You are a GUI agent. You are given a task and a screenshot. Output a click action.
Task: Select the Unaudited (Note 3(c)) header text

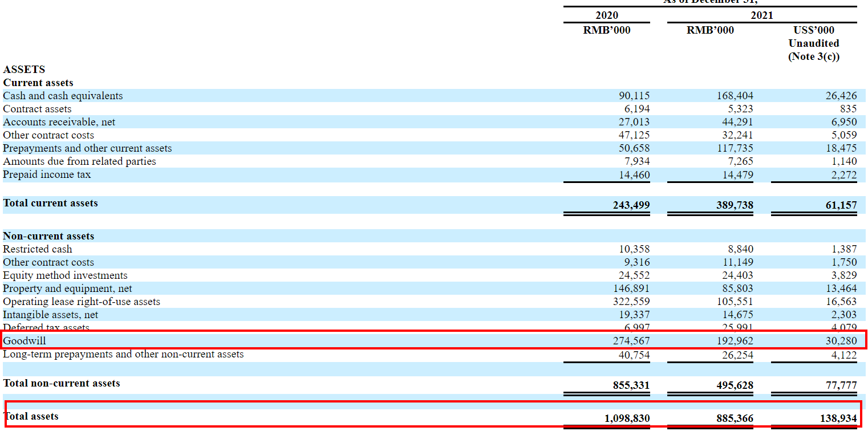point(813,50)
